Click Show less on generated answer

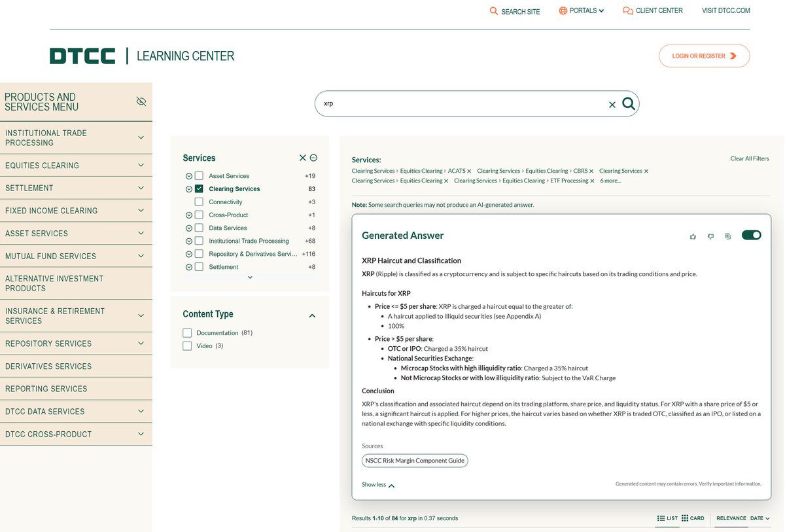[x=378, y=485]
